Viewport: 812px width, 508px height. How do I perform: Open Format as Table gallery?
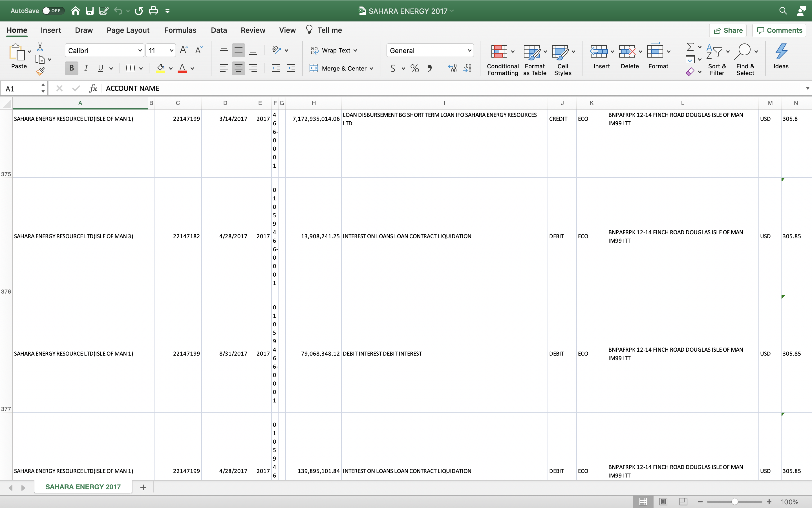click(535, 60)
